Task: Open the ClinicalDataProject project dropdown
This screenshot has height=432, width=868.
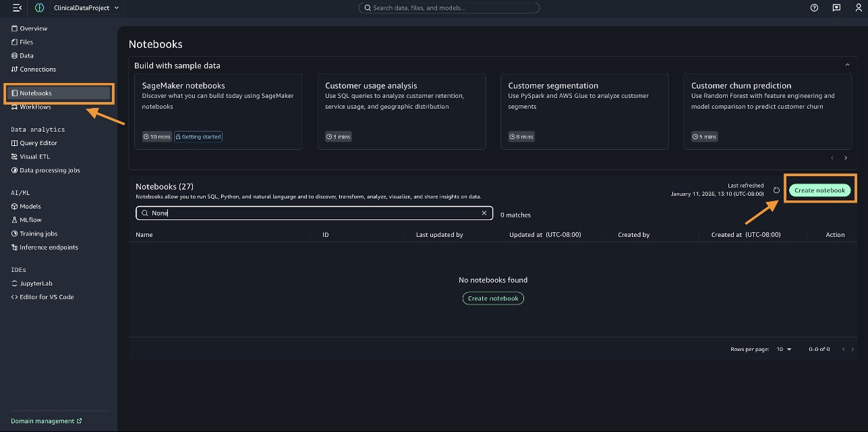Action: 86,8
